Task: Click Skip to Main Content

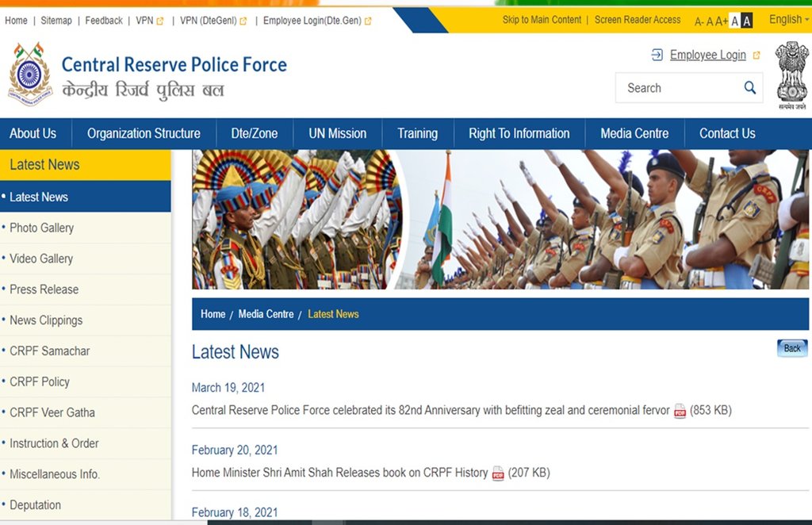Action: pyautogui.click(x=542, y=20)
